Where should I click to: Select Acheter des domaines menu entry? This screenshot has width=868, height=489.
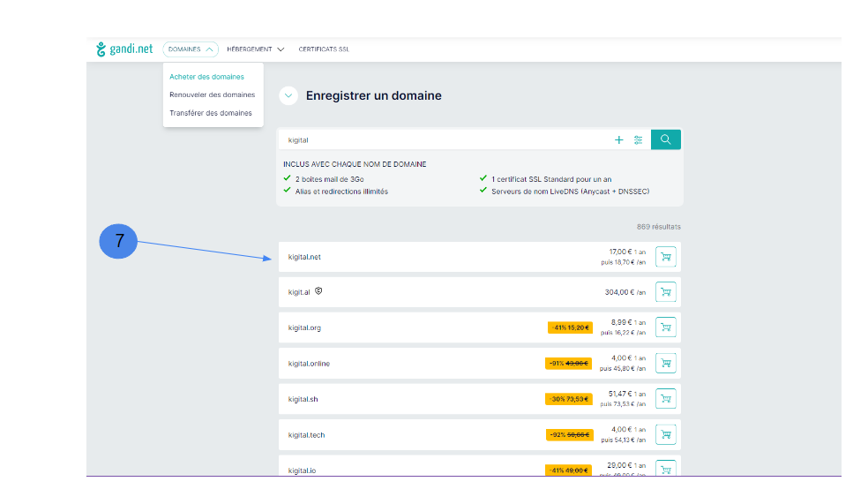click(206, 77)
